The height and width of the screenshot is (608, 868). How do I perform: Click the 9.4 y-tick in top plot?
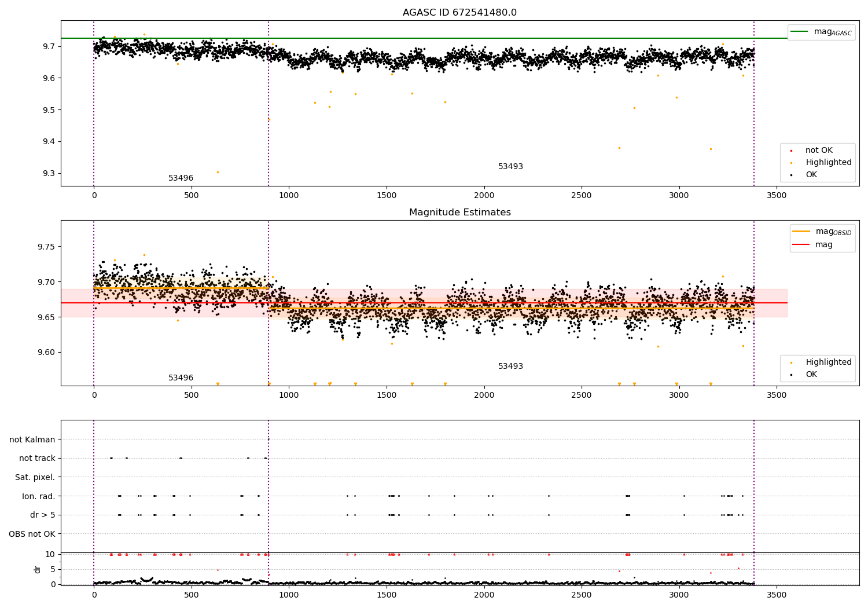(49, 142)
